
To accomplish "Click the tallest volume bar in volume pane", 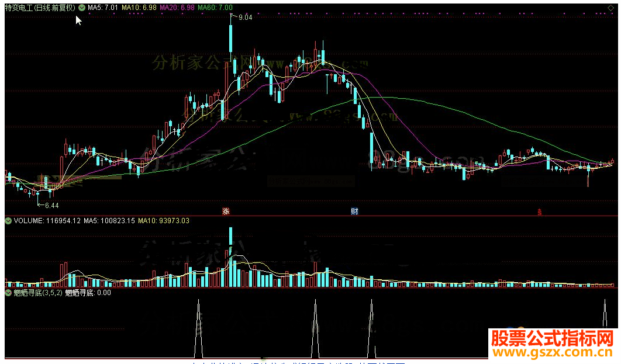I will [231, 257].
